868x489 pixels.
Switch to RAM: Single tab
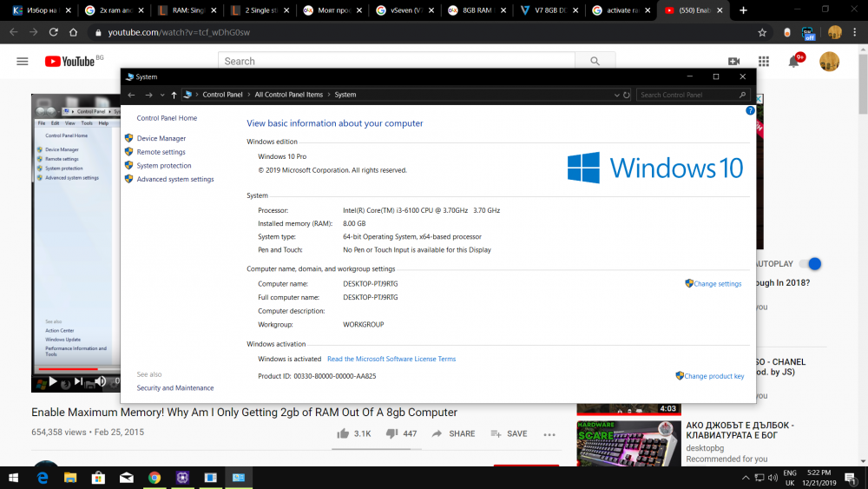187,10
